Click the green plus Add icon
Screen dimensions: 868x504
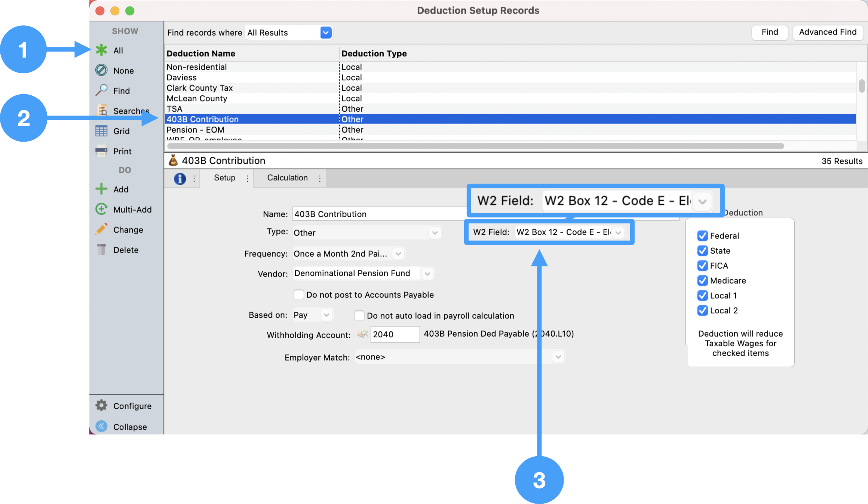click(101, 189)
